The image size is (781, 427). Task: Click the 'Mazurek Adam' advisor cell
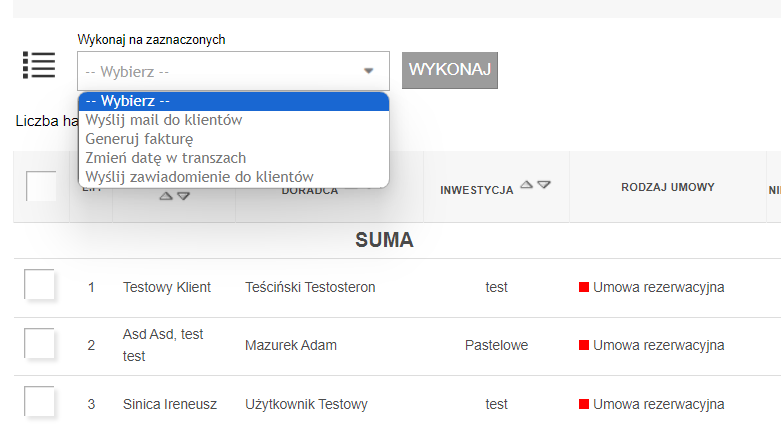(291, 345)
